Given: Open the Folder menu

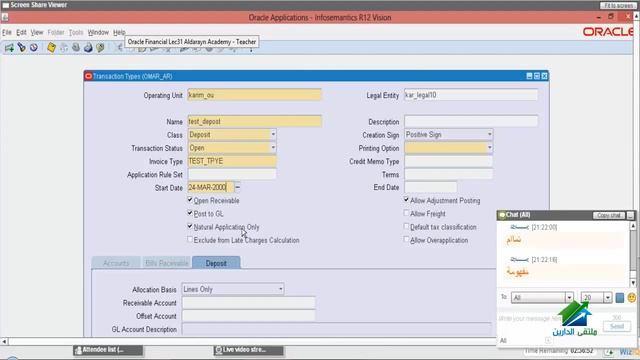Looking at the screenshot, I should [56, 32].
